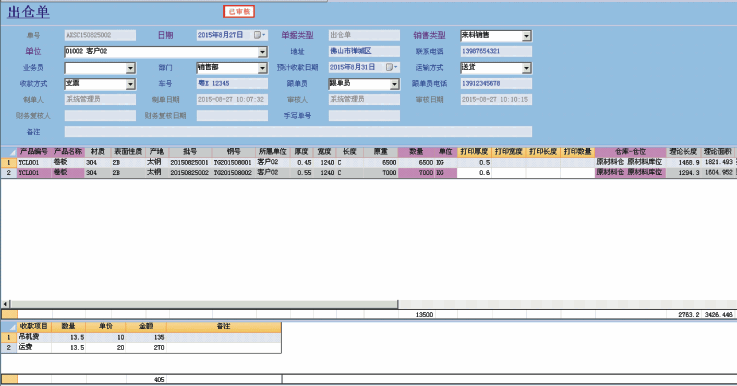Click the 金额 column header
This screenshot has height=386, width=737.
click(x=146, y=326)
